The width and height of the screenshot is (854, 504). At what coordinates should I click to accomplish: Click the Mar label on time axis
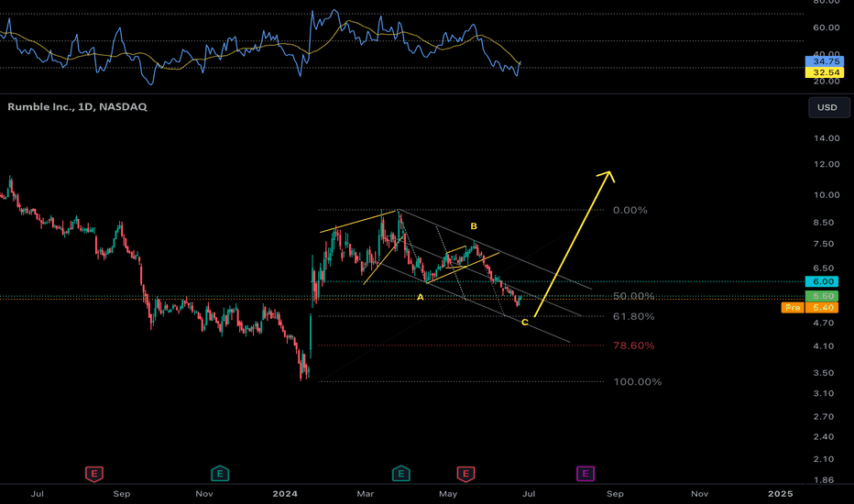365,494
